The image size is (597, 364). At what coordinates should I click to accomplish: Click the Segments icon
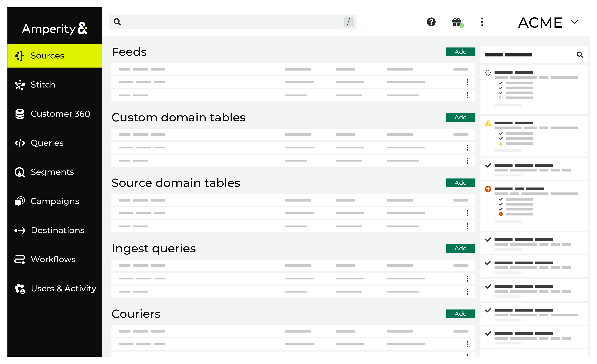pos(20,172)
